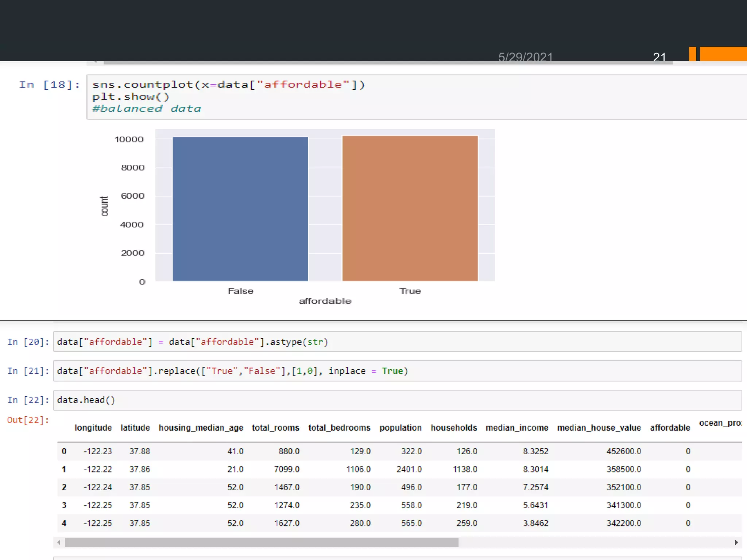Click the scroll right arrow on table scrollbar
The height and width of the screenshot is (560, 747).
736,542
